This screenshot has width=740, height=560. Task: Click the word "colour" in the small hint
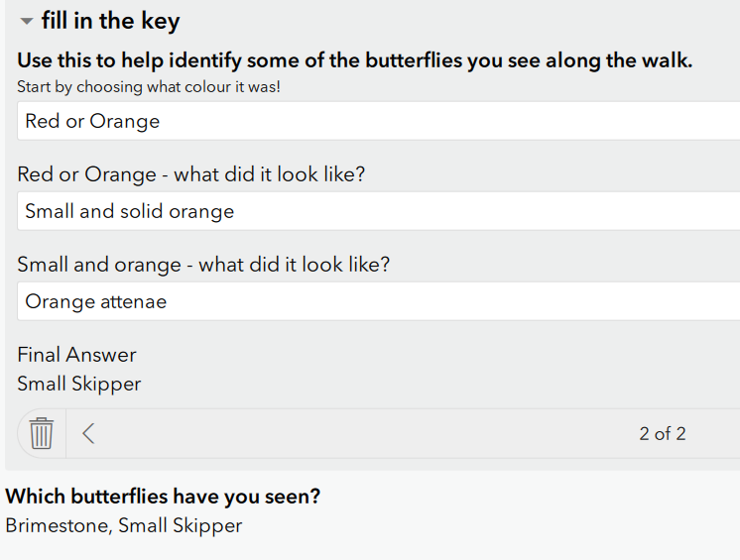tap(202, 87)
